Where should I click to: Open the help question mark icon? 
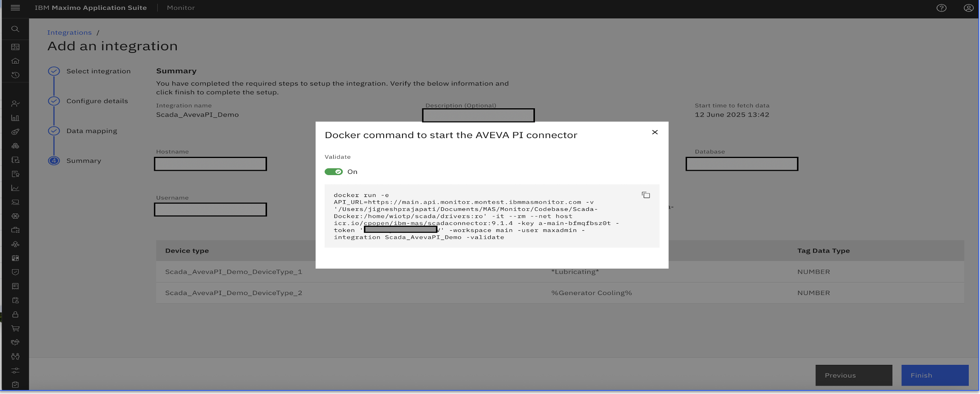(x=941, y=8)
